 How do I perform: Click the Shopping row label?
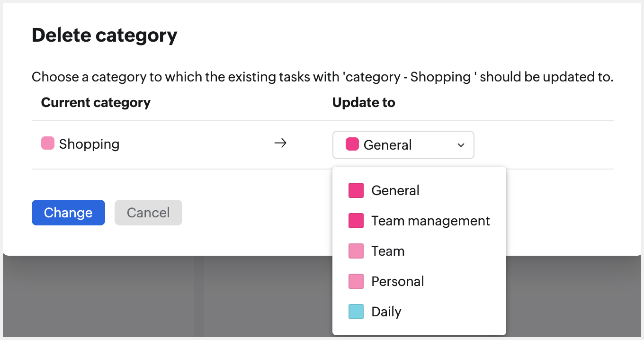(89, 143)
